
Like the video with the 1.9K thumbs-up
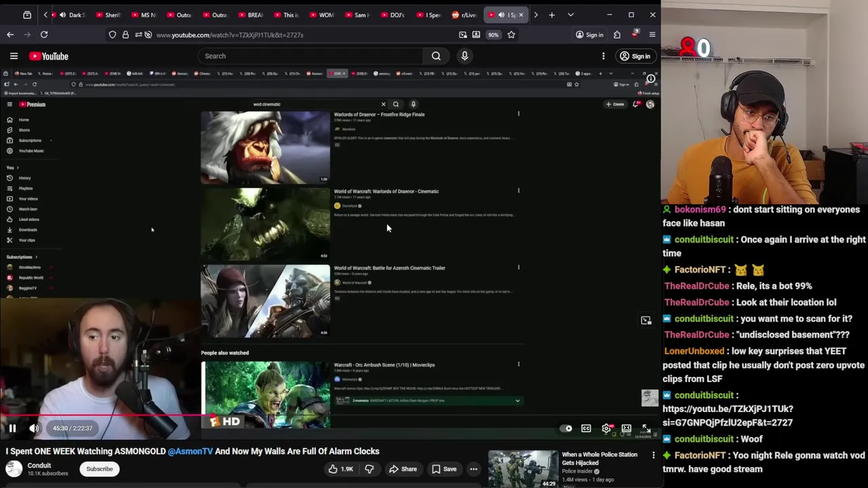click(x=340, y=469)
